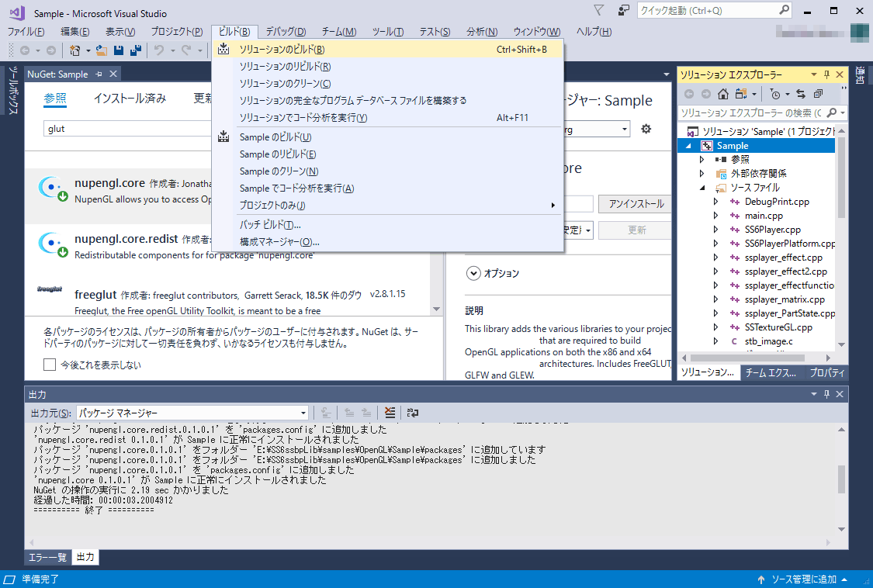The width and height of the screenshot is (873, 588).
Task: Close the NuGet: Sample tab
Action: click(x=113, y=74)
